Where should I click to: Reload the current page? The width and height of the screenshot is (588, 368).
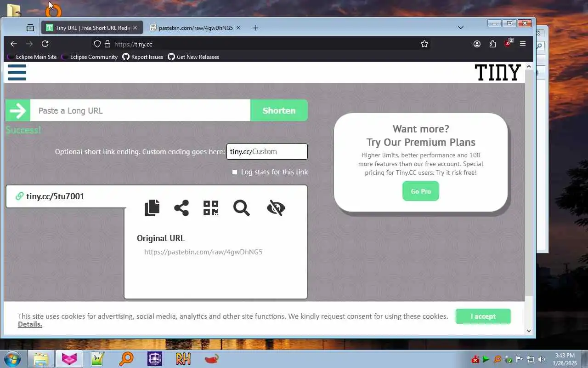(x=45, y=44)
